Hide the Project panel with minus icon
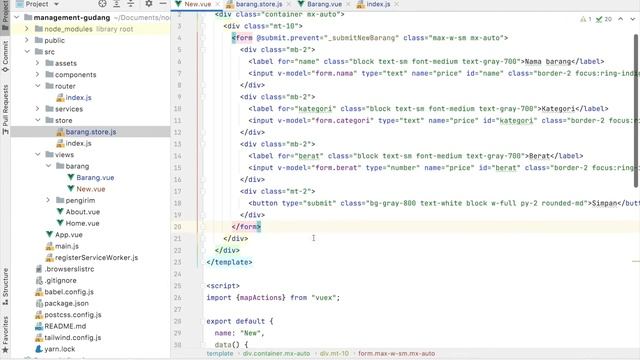 [x=163, y=4]
